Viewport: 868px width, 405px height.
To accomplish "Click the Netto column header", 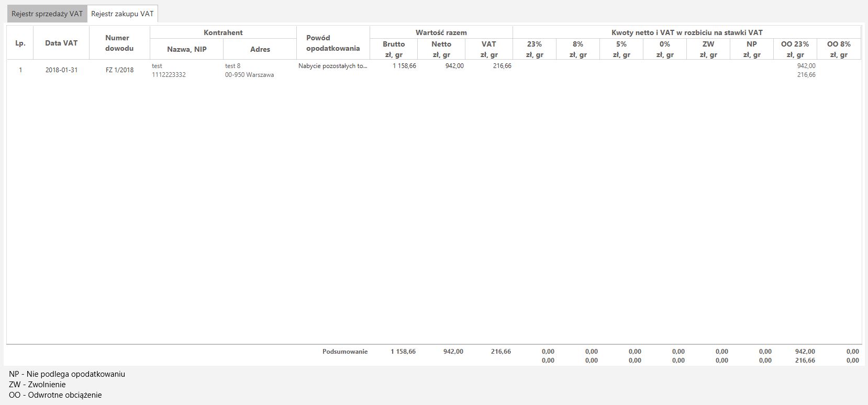I will tap(441, 49).
